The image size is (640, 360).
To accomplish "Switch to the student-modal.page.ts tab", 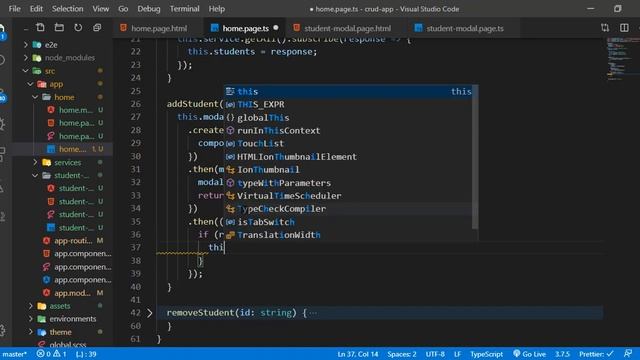I will (x=464, y=28).
